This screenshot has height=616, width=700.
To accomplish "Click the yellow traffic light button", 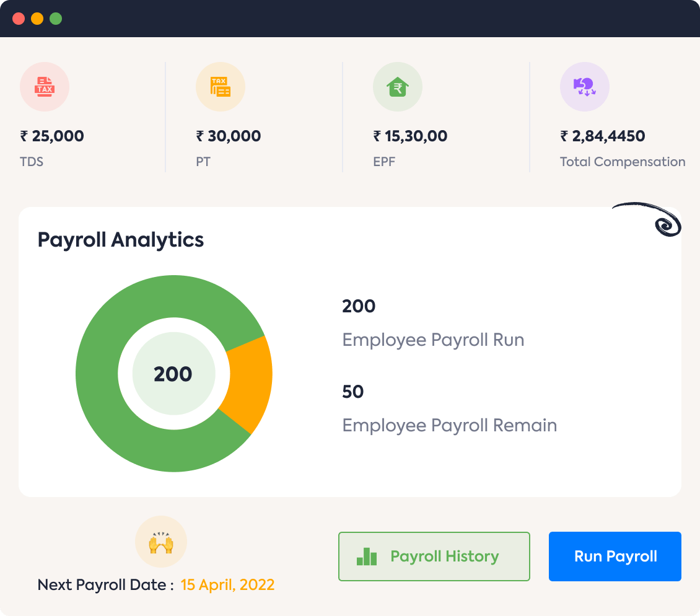I will 37,19.
